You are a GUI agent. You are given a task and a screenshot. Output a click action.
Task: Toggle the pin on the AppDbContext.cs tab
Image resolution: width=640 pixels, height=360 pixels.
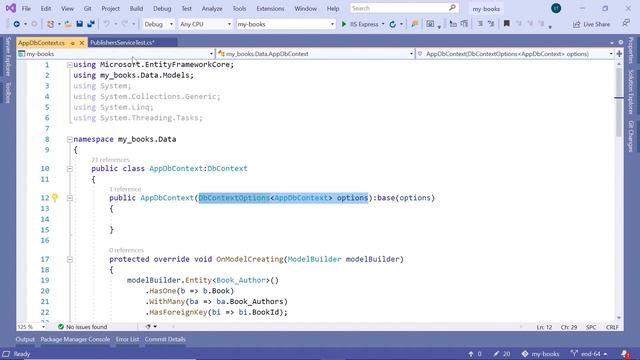tap(73, 43)
